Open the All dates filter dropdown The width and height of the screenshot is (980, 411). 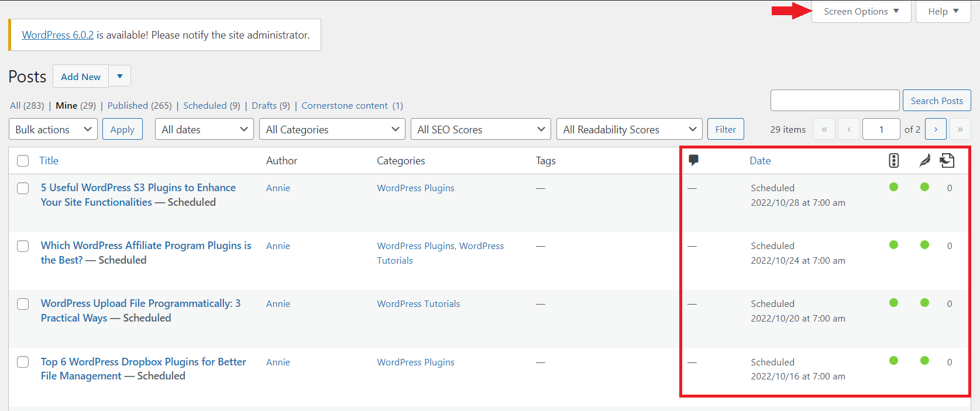(x=204, y=129)
